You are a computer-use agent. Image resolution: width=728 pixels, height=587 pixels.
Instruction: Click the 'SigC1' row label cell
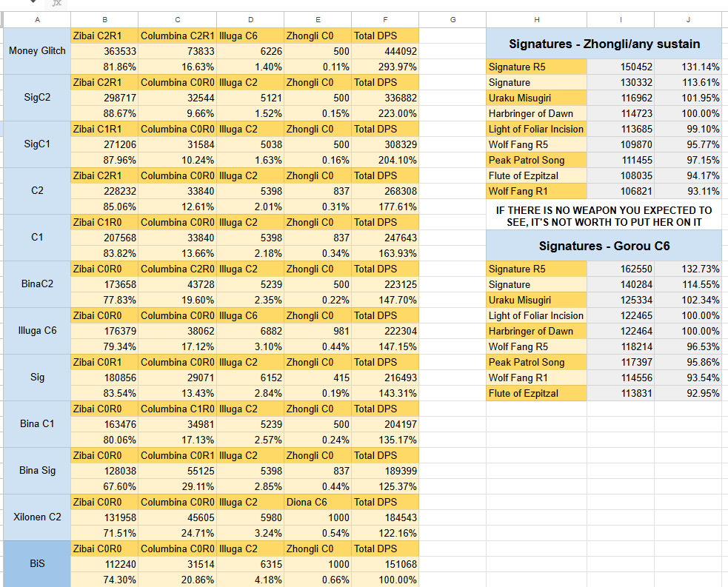pos(37,144)
